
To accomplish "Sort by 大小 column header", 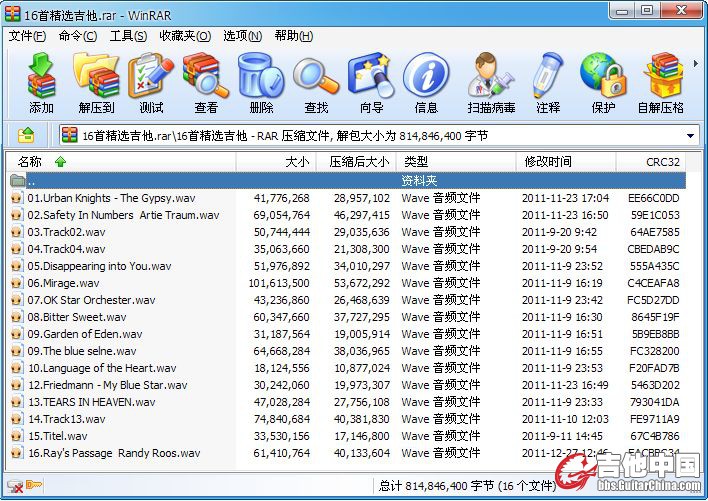I will pyautogui.click(x=276, y=162).
